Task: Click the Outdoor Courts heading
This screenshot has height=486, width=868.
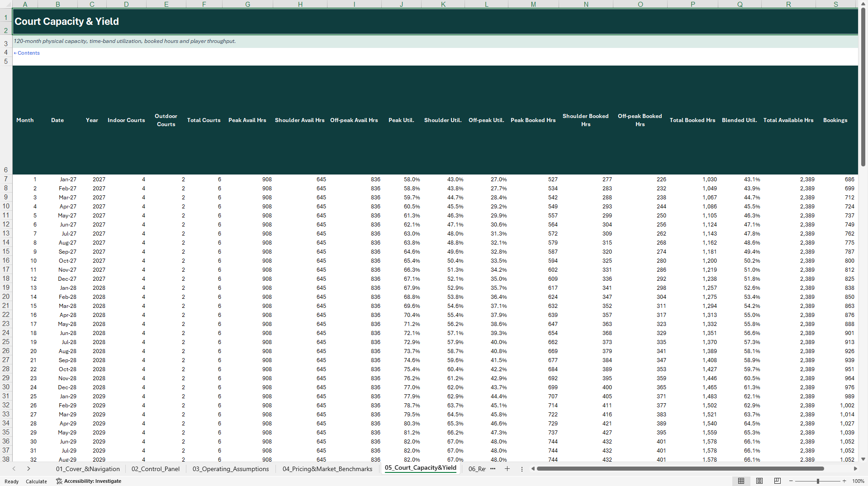Action: point(166,120)
